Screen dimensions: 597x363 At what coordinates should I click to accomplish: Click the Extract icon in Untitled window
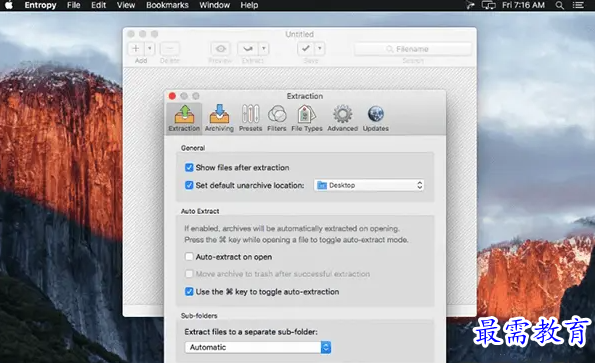(248, 49)
